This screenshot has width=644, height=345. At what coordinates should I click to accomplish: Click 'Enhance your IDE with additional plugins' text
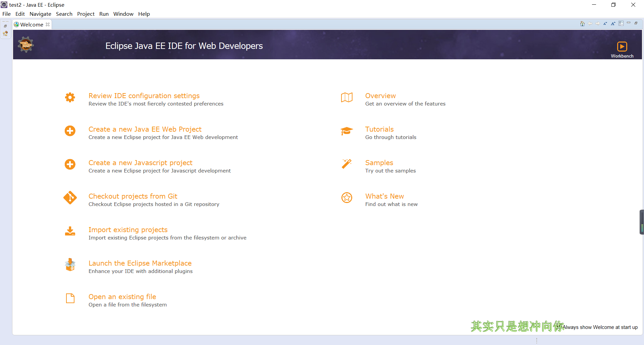point(141,271)
